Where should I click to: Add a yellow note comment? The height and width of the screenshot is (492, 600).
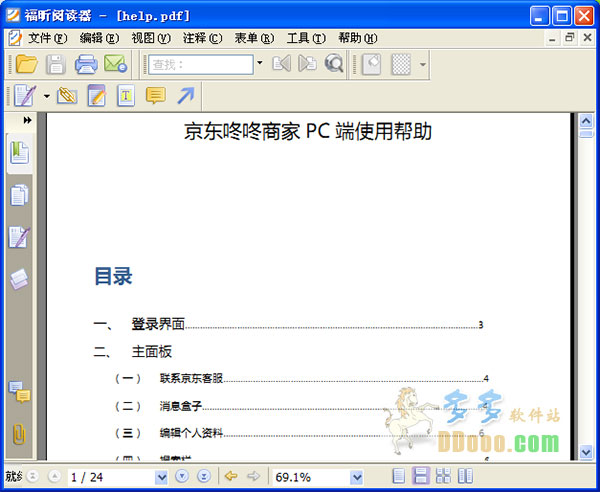pyautogui.click(x=155, y=96)
